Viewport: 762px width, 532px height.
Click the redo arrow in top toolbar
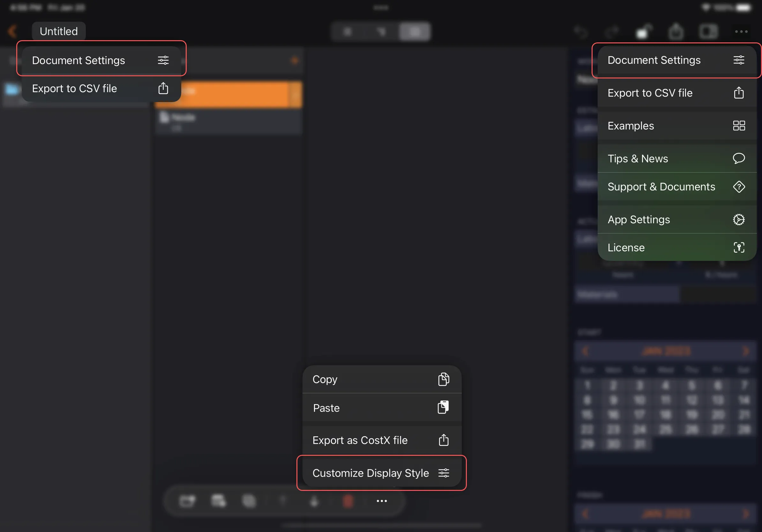612,32
